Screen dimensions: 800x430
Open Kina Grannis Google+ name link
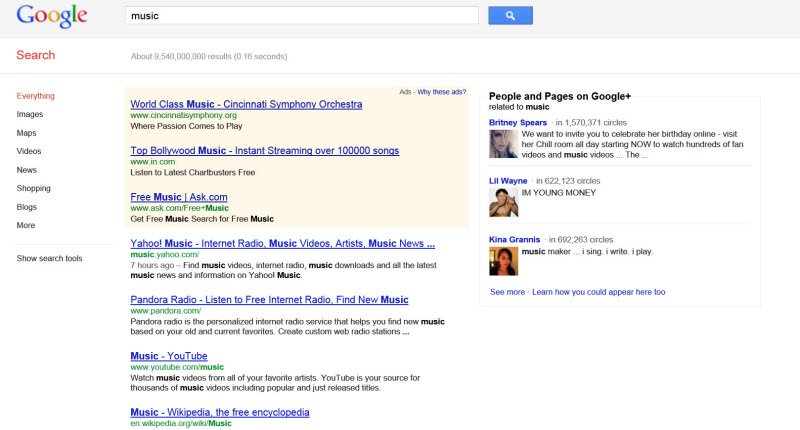(x=514, y=239)
